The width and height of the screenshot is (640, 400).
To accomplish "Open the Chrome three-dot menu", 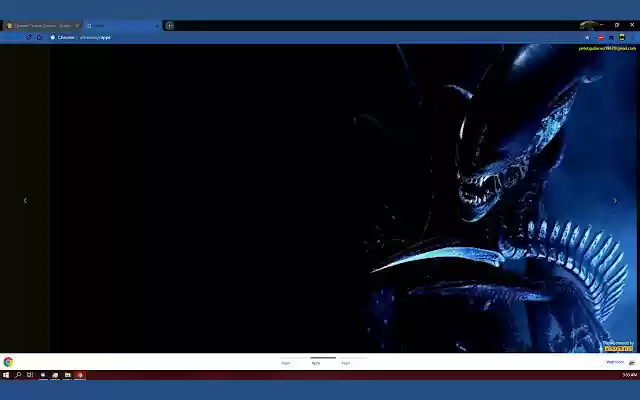I will tap(633, 38).
